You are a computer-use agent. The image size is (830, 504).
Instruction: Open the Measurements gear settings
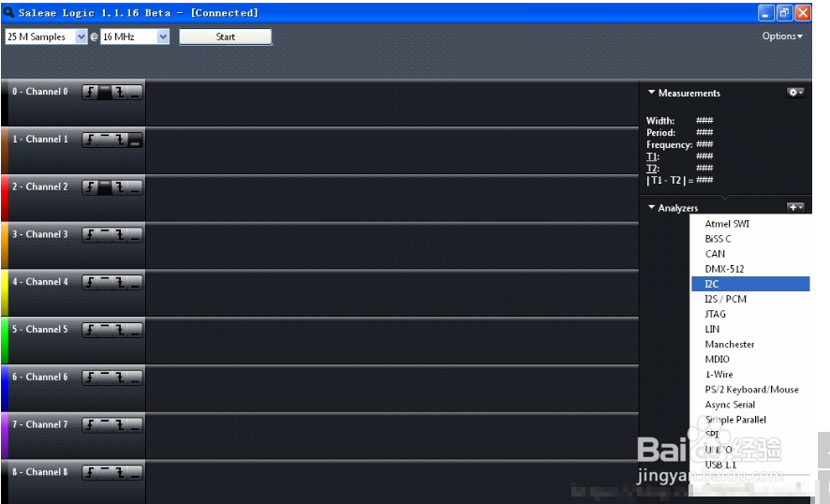[795, 93]
